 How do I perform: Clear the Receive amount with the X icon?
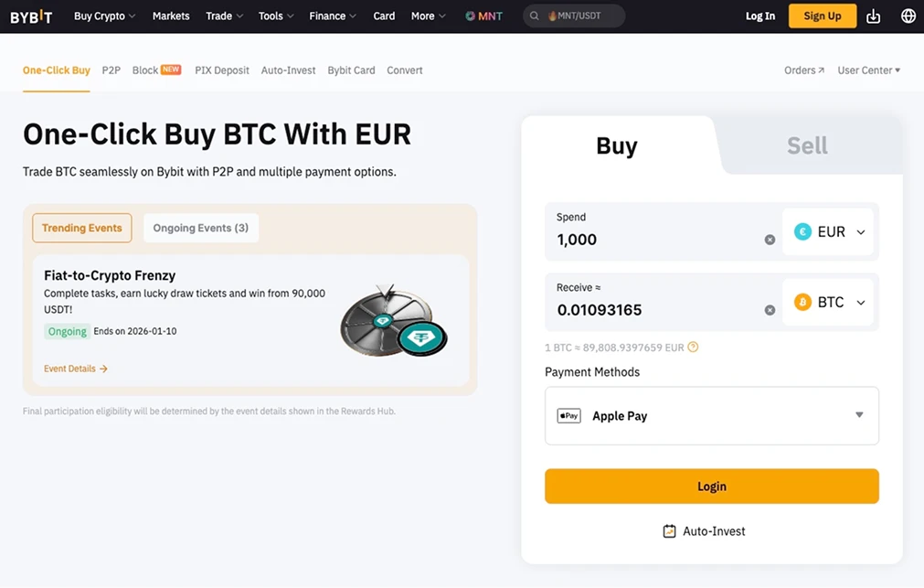coord(770,310)
